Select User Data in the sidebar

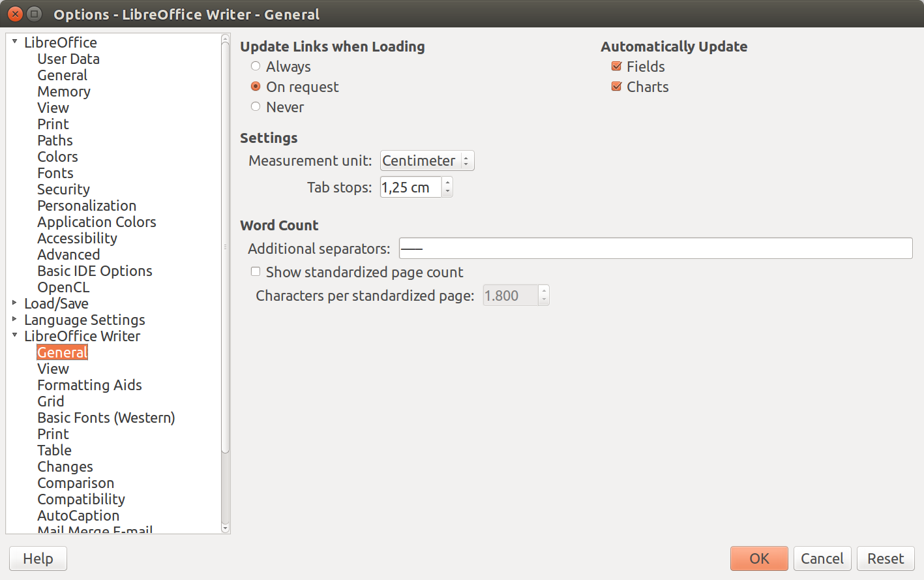tap(68, 59)
